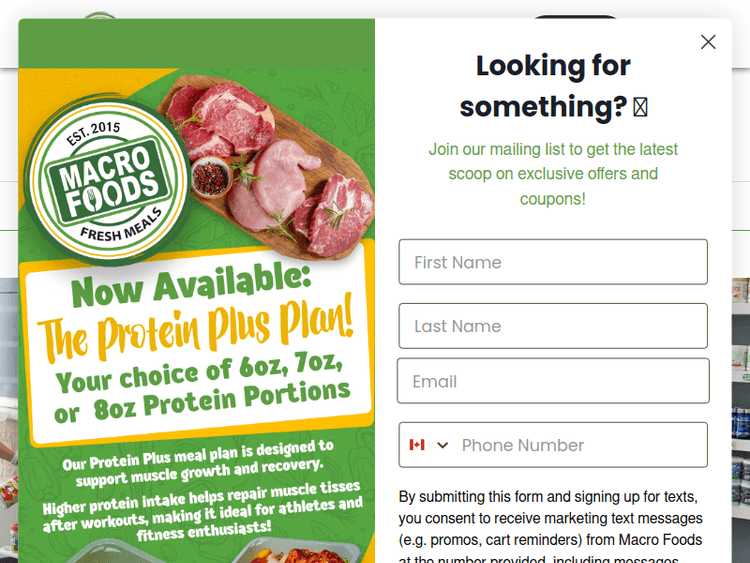Image resolution: width=750 pixels, height=563 pixels.
Task: Click the "Looking for something?" heading
Action: point(553,86)
